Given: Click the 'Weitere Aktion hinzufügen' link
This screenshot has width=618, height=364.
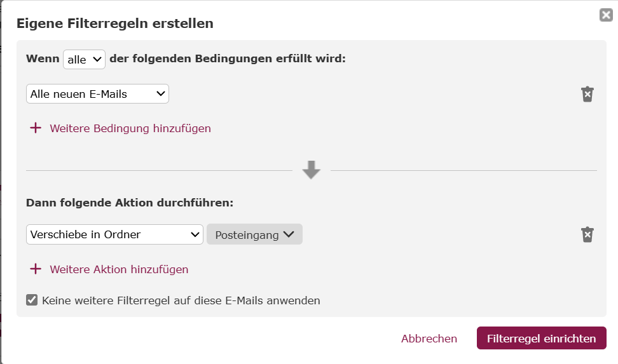Looking at the screenshot, I should coord(119,269).
